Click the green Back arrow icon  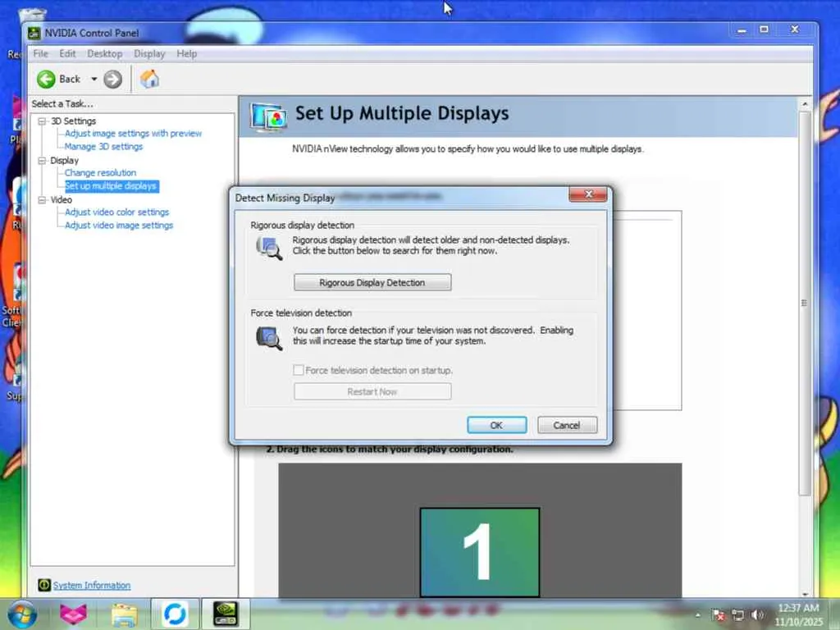tap(46, 80)
